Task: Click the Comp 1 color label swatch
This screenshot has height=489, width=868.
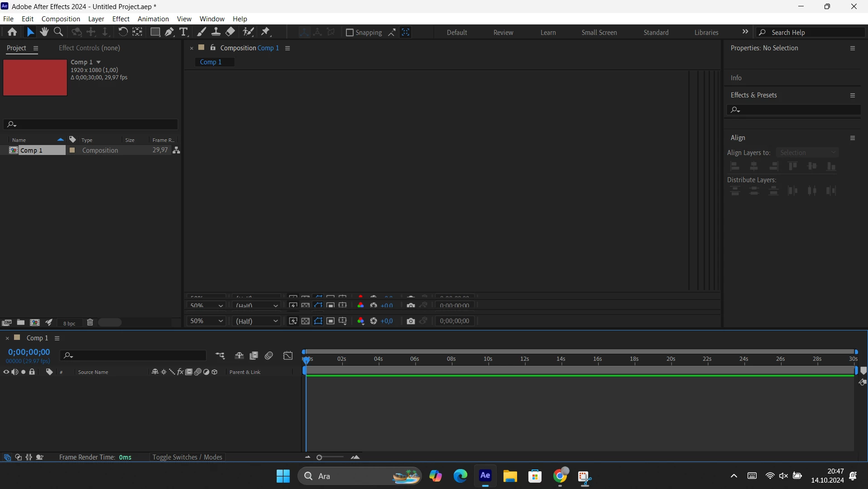Action: point(72,150)
